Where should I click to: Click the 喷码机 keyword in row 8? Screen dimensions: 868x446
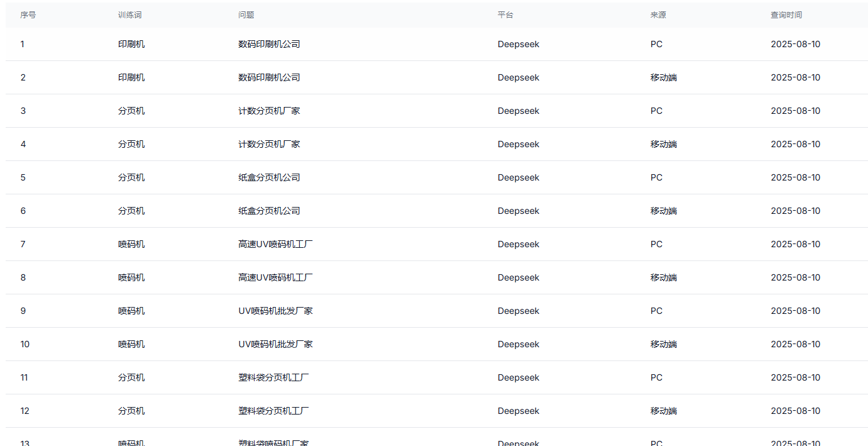[x=131, y=277]
